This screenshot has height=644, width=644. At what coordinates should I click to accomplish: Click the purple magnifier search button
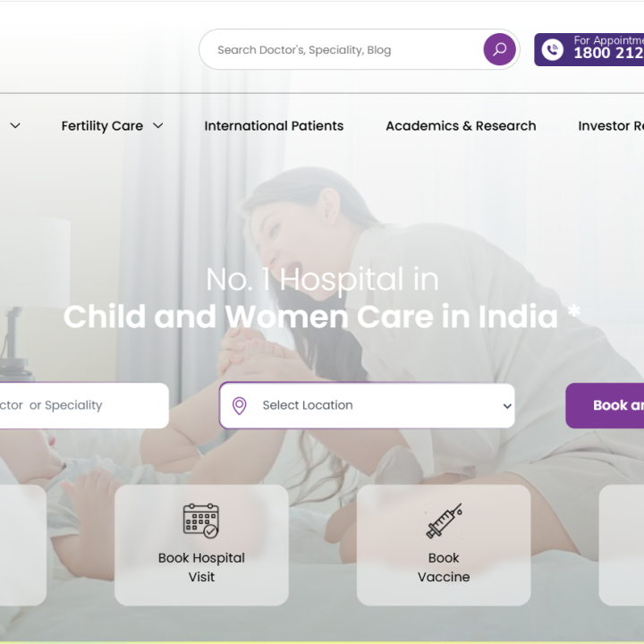coord(499,49)
